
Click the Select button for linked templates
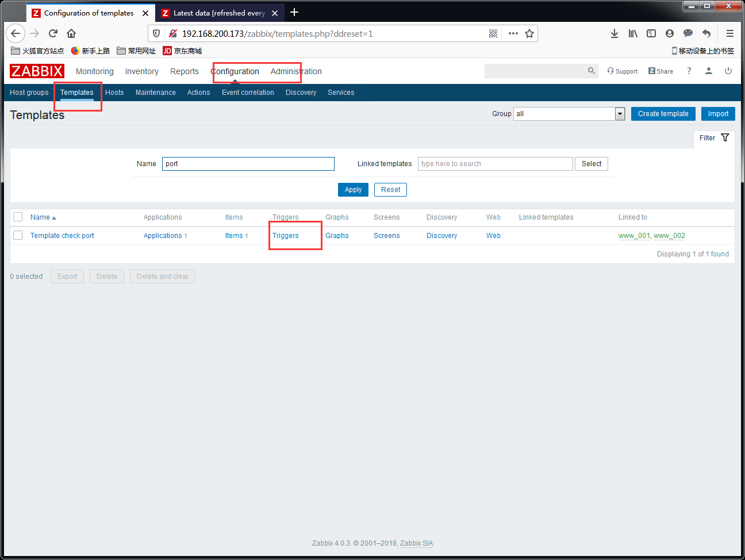pyautogui.click(x=592, y=164)
